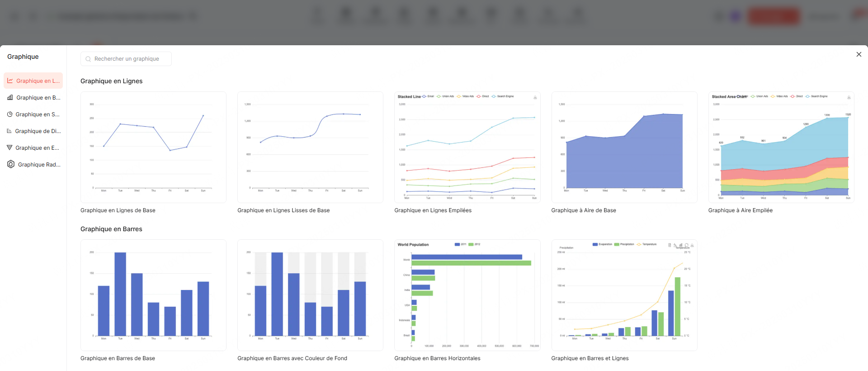Select the 'Graphique à Aire de Base' thumbnail
The image size is (868, 371).
[624, 147]
